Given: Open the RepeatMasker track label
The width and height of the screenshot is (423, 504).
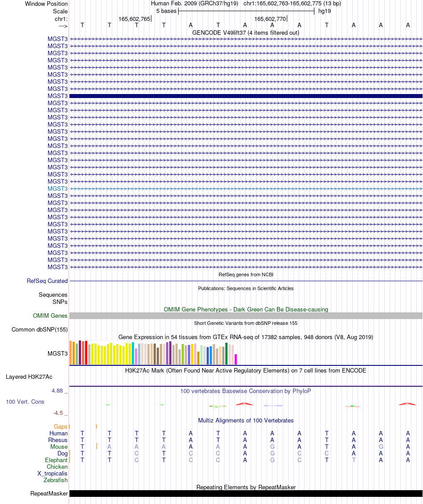Looking at the screenshot, I should tap(49, 493).
